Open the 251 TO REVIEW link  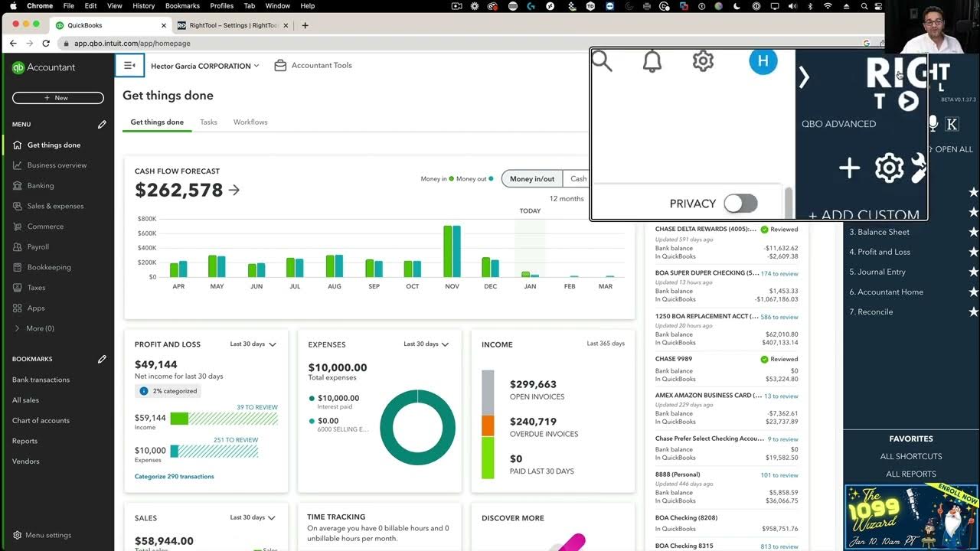pyautogui.click(x=235, y=440)
